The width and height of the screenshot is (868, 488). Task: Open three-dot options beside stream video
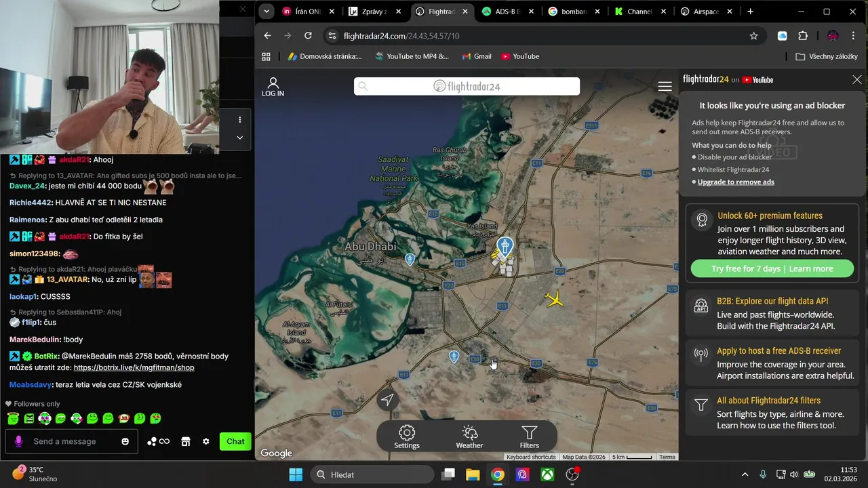239,120
